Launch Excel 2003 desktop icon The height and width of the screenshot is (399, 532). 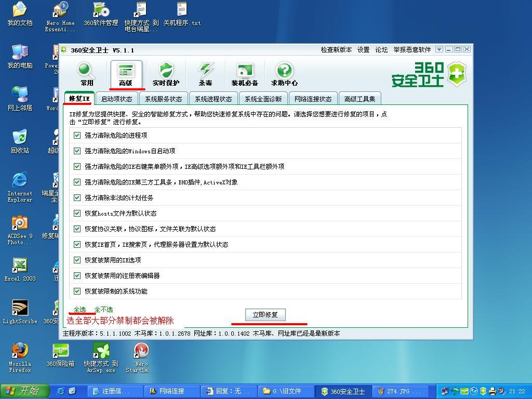click(x=20, y=270)
